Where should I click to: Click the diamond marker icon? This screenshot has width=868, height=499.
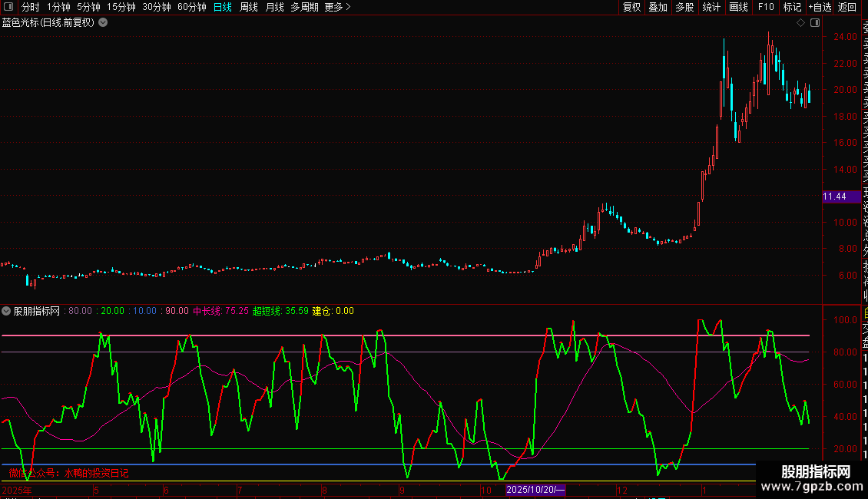click(800, 23)
